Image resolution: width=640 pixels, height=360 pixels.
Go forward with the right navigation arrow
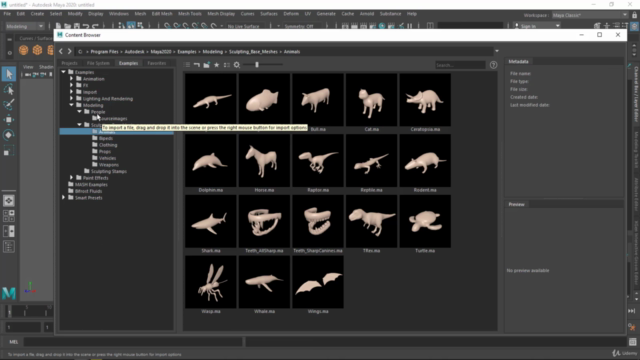pyautogui.click(x=70, y=51)
